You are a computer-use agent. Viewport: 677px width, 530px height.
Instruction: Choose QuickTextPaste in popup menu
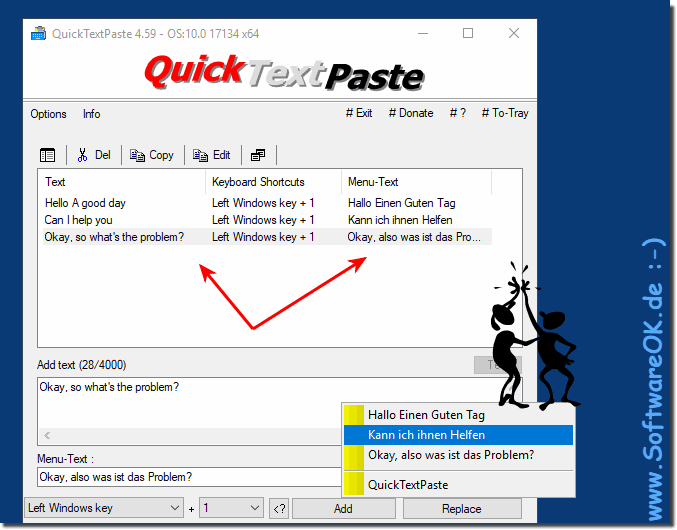tap(459, 485)
